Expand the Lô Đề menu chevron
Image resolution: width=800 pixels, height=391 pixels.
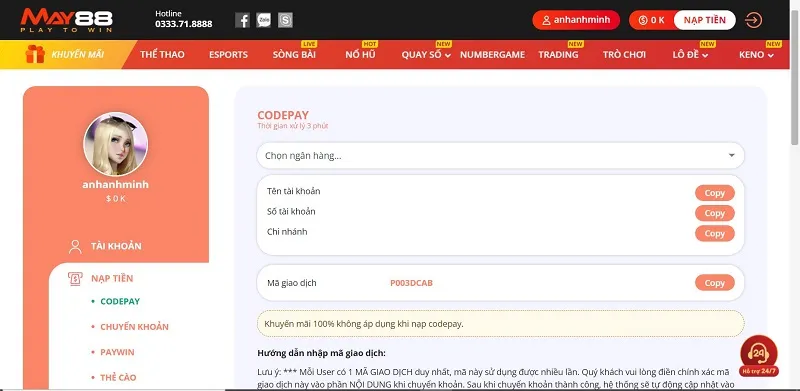705,56
